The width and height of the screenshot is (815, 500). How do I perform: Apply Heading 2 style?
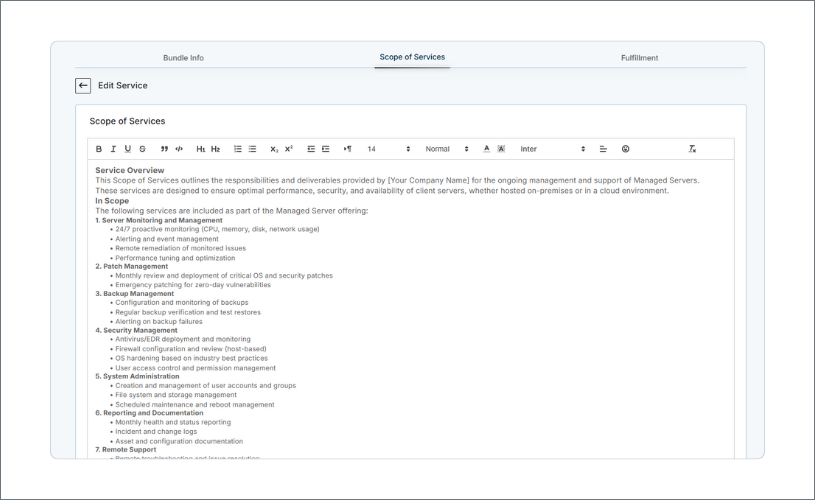click(x=216, y=149)
